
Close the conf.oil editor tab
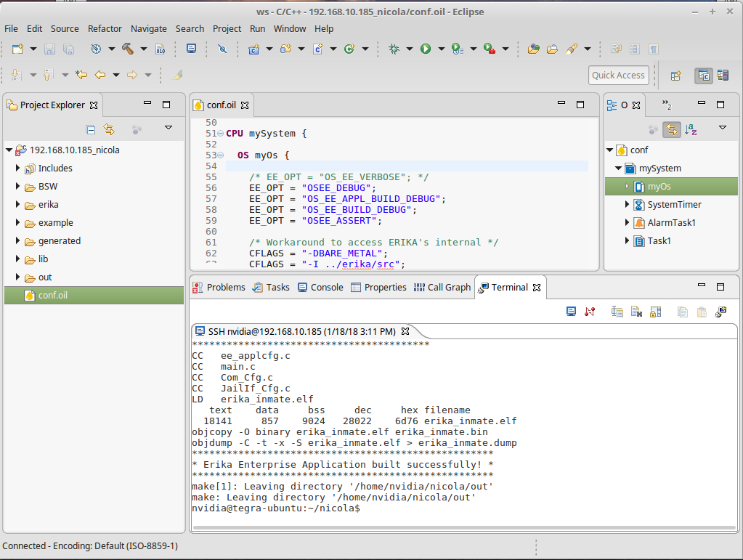(245, 105)
